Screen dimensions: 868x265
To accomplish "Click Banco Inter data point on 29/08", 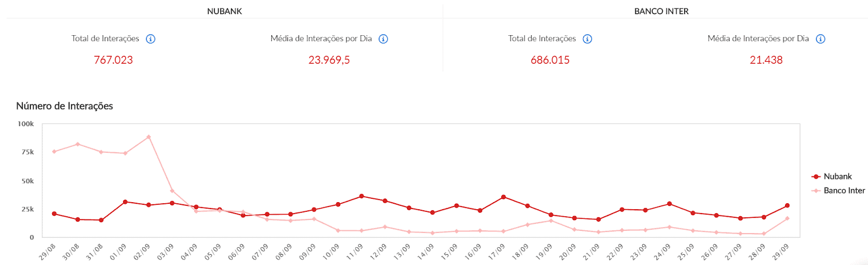I will click(x=54, y=152).
